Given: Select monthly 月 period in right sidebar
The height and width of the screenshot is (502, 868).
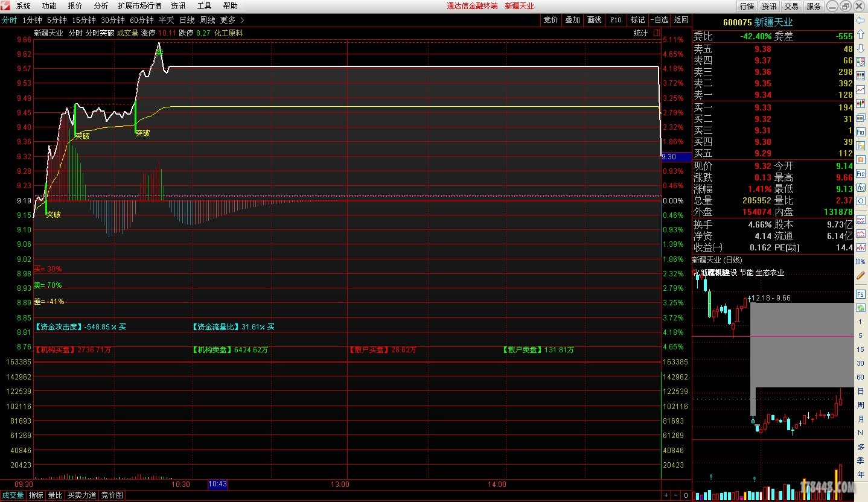Looking at the screenshot, I should click(860, 419).
